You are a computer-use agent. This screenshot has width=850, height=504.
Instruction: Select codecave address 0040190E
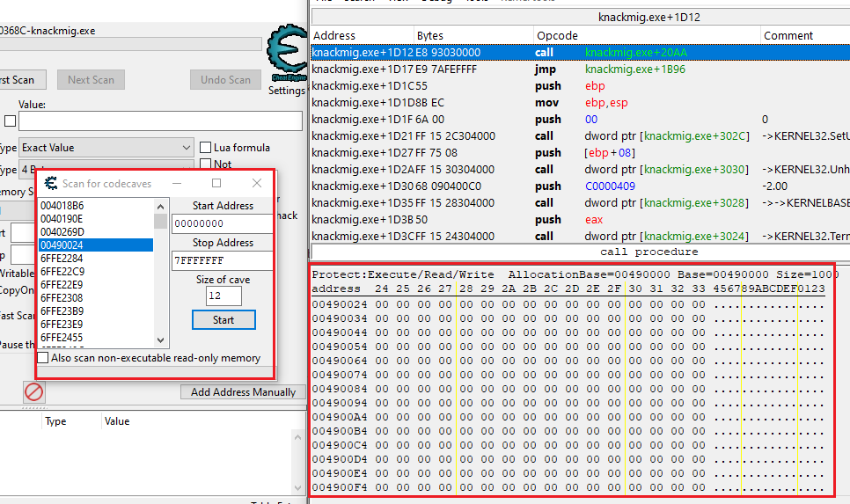[x=96, y=219]
